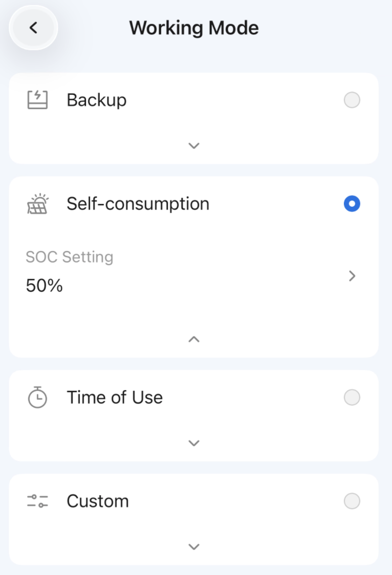Click the 50% SOC value
The image size is (392, 575).
coord(45,286)
